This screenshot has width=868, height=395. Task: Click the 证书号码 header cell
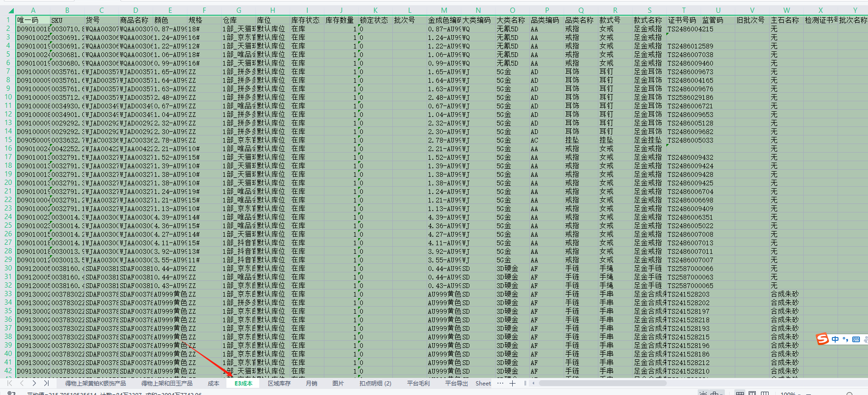(683, 20)
